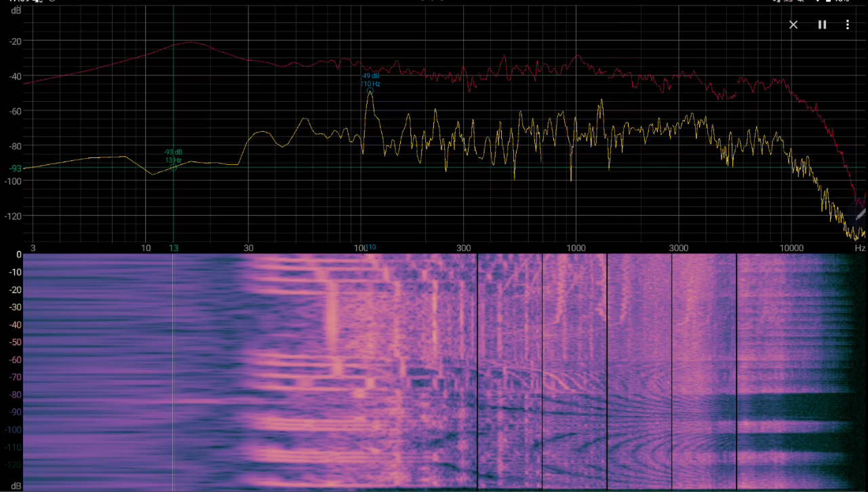Select the 110 Hz peak marker circle
Image resolution: width=868 pixels, height=492 pixels.
point(370,91)
